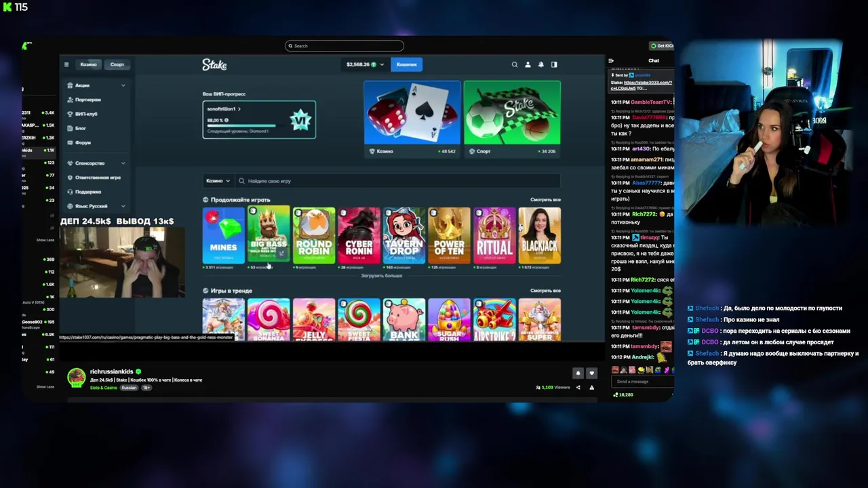Open VIP progress info icon
868x488 pixels.
pos(226,120)
